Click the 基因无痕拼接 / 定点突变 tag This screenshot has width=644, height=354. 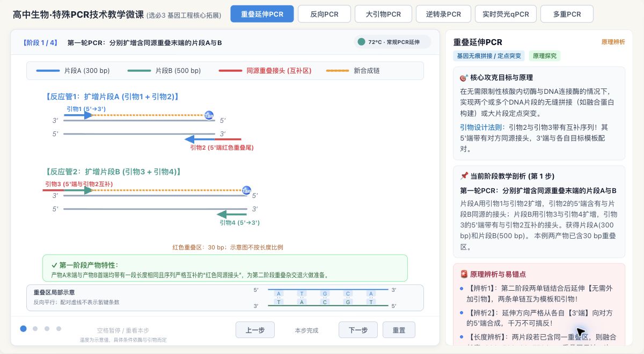click(x=489, y=56)
